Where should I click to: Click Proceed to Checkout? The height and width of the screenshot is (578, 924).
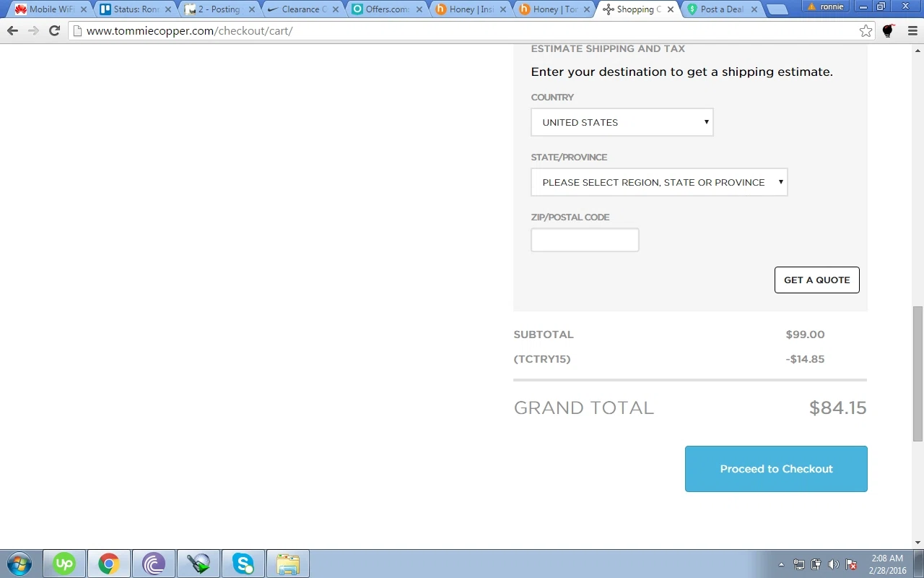pyautogui.click(x=776, y=469)
